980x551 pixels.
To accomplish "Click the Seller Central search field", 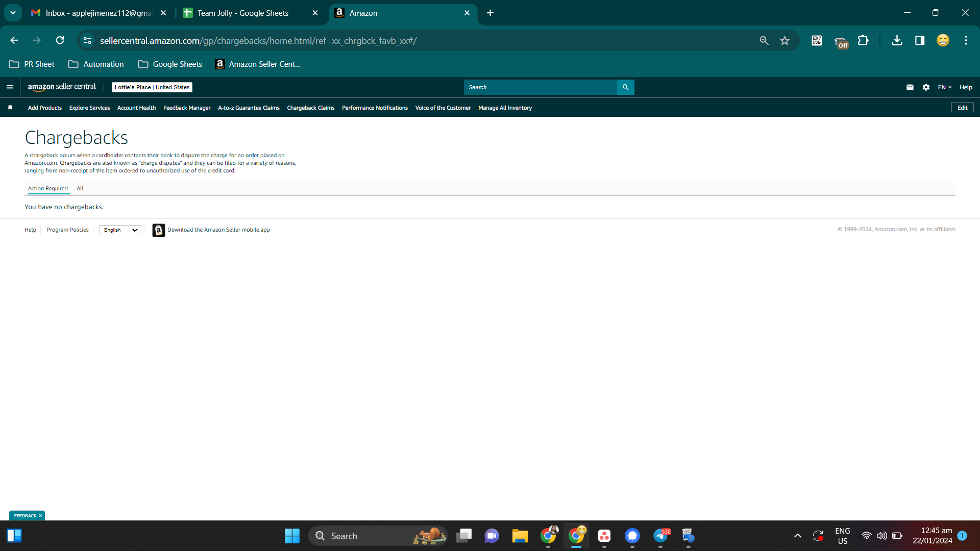I will [x=541, y=87].
